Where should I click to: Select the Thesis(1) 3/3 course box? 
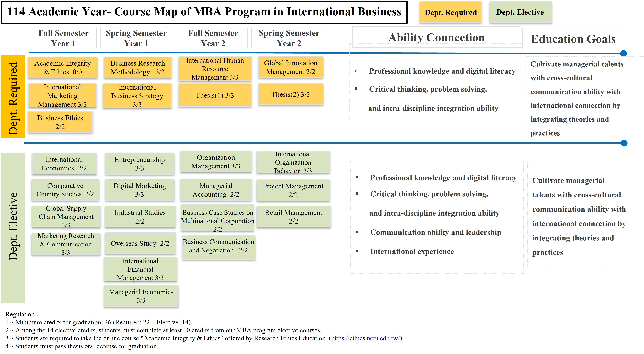pyautogui.click(x=215, y=95)
